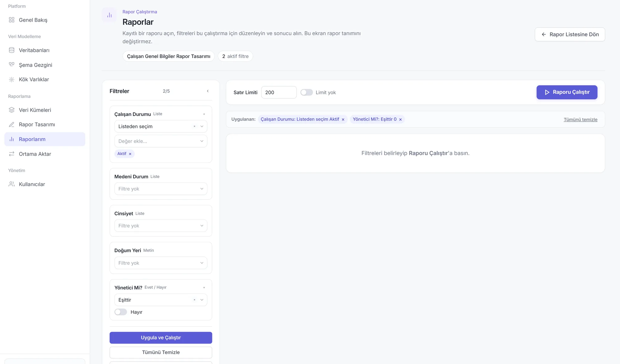Toggle the Hayır switch under Yönetici Mi?
This screenshot has height=364, width=620.
tap(121, 312)
